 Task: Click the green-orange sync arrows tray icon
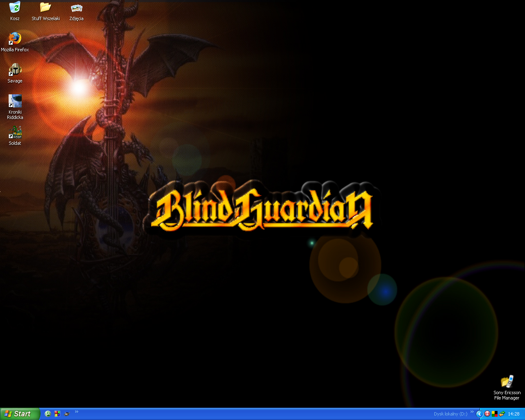click(x=502, y=414)
